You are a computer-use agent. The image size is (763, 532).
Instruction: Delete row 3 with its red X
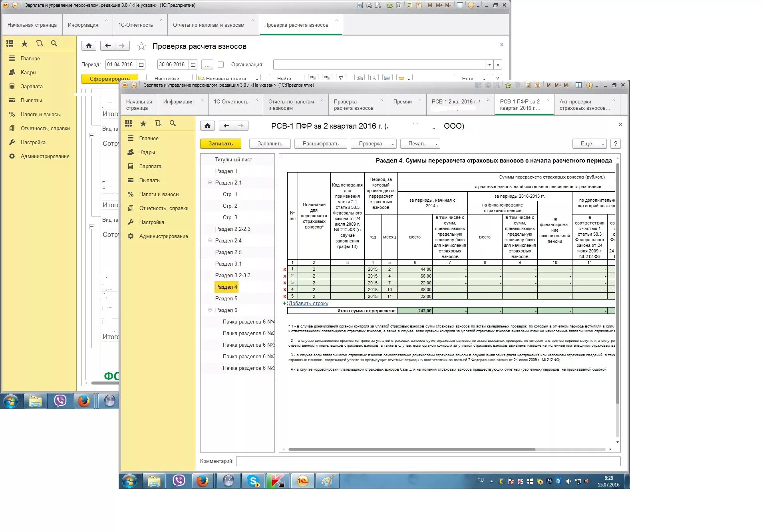click(x=285, y=283)
